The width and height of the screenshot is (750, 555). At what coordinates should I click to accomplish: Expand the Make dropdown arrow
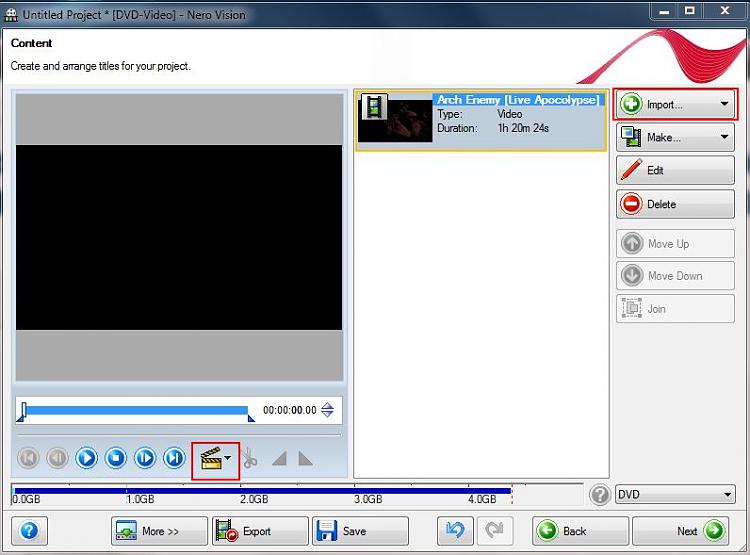pos(724,137)
